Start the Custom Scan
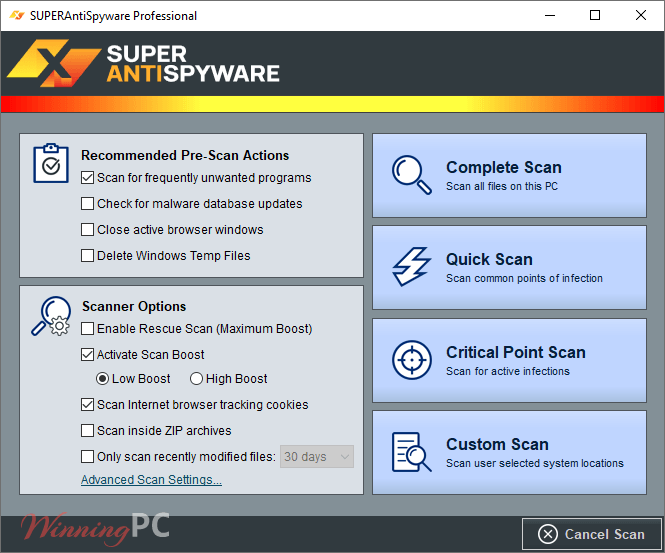This screenshot has width=665, height=553. (509, 452)
